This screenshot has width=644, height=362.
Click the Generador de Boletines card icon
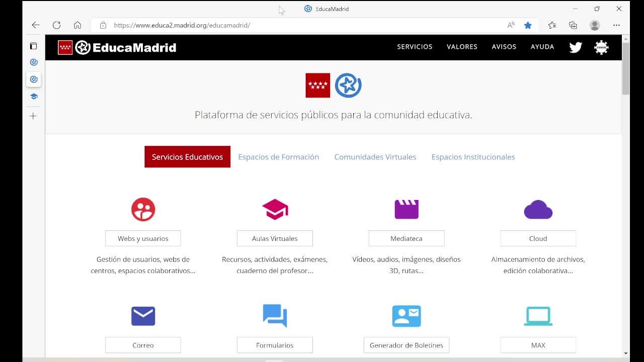click(407, 316)
